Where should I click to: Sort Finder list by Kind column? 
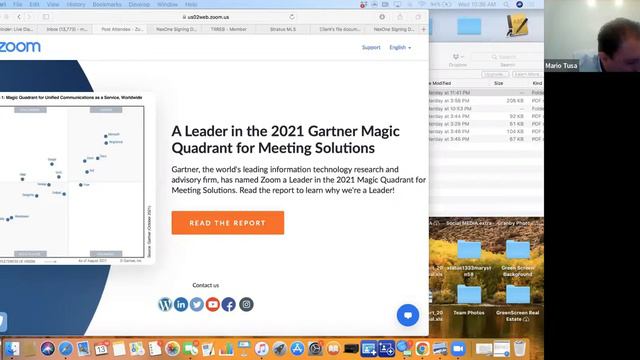[537, 83]
